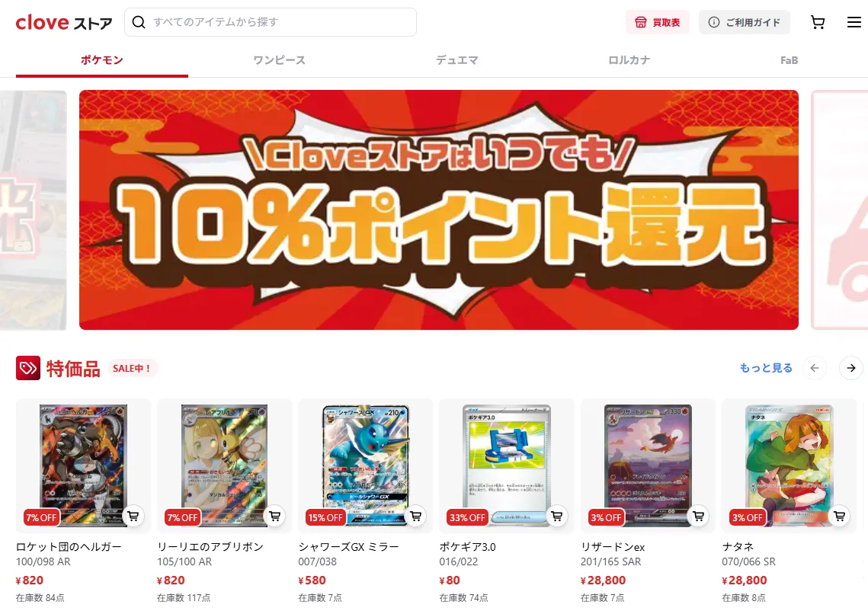Switch to the ワンピース tab
The image size is (868, 611).
[x=279, y=60]
